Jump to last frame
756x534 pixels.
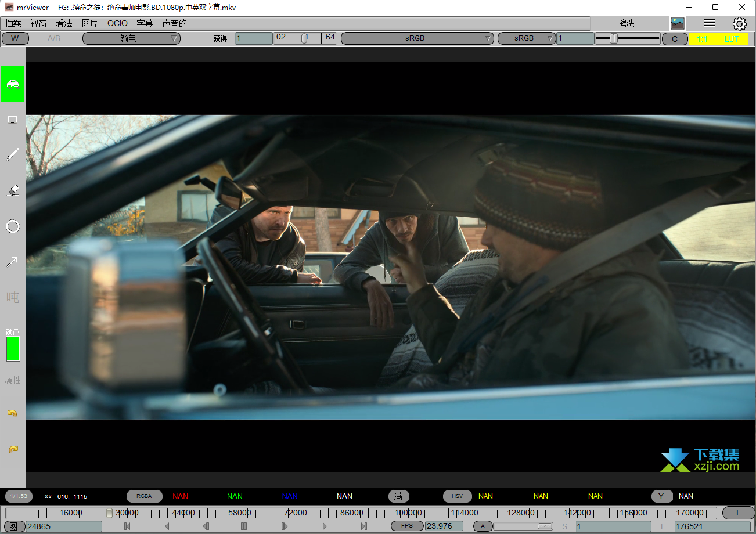coord(364,526)
